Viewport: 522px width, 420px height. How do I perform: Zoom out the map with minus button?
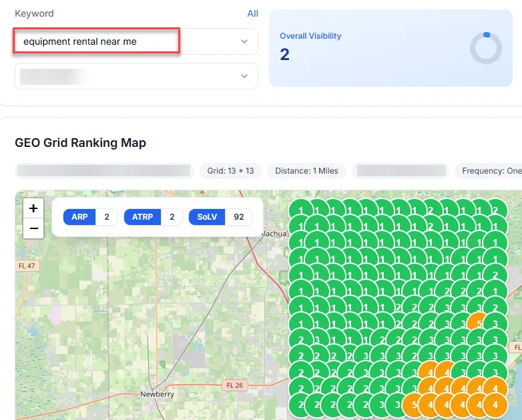pos(33,228)
